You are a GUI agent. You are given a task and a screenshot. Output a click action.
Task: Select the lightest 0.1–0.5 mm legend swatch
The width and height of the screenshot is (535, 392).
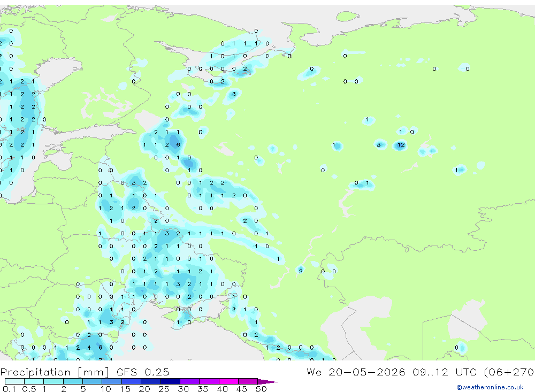click(x=14, y=381)
